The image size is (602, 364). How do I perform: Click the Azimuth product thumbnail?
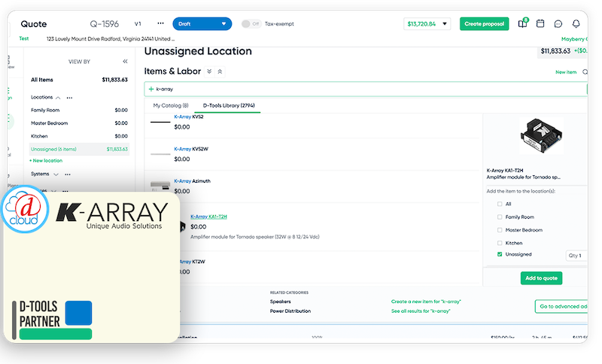pyautogui.click(x=160, y=186)
